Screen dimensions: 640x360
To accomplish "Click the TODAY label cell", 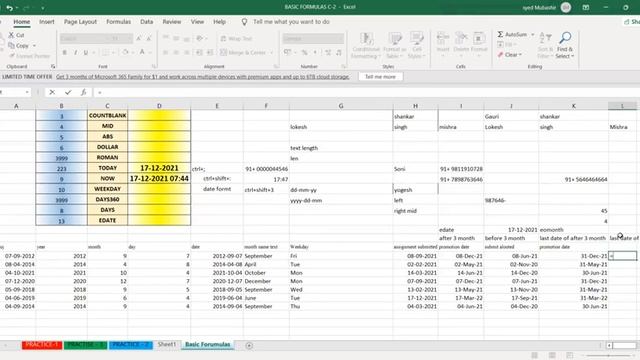I will [107, 168].
